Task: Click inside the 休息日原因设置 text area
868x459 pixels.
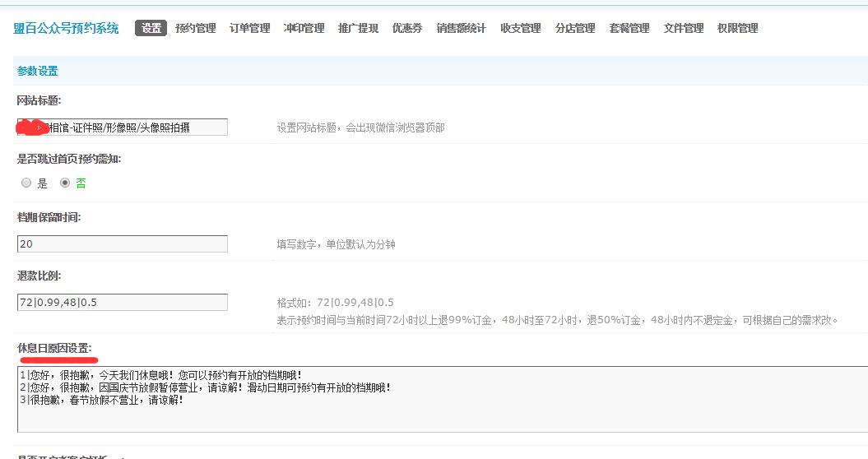Action: click(442, 411)
